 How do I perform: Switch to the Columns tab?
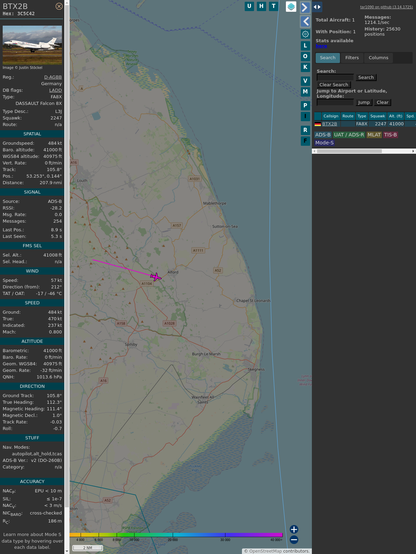[378, 58]
